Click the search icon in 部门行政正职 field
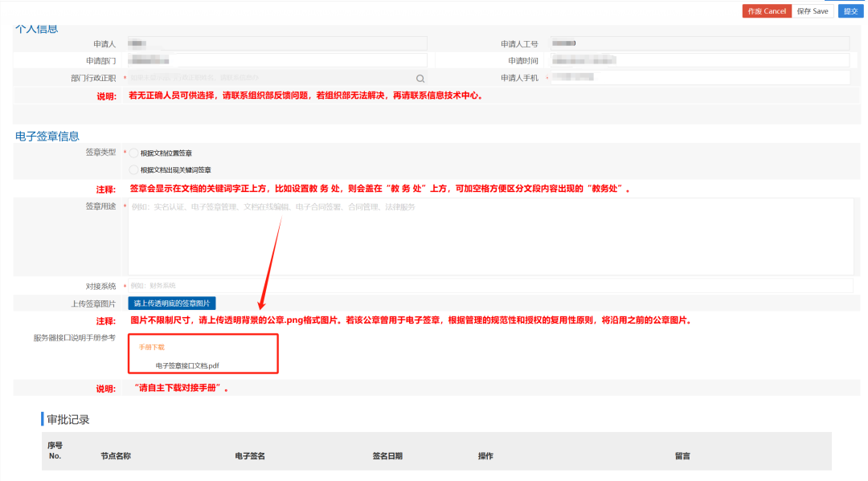Image resolution: width=868 pixels, height=481 pixels. click(x=420, y=79)
